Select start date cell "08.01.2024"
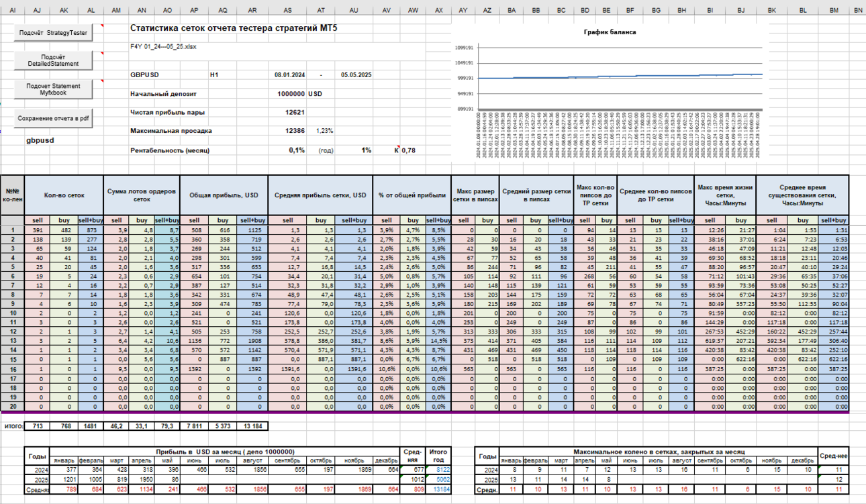 click(290, 74)
